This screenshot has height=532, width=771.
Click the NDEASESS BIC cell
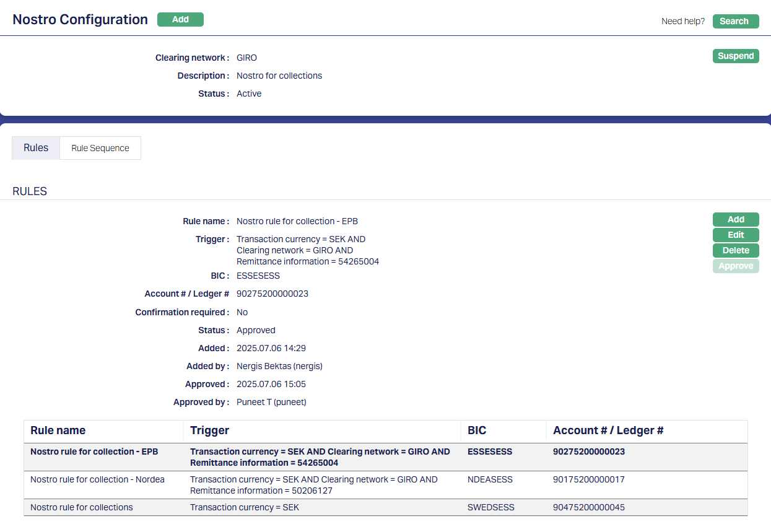490,479
